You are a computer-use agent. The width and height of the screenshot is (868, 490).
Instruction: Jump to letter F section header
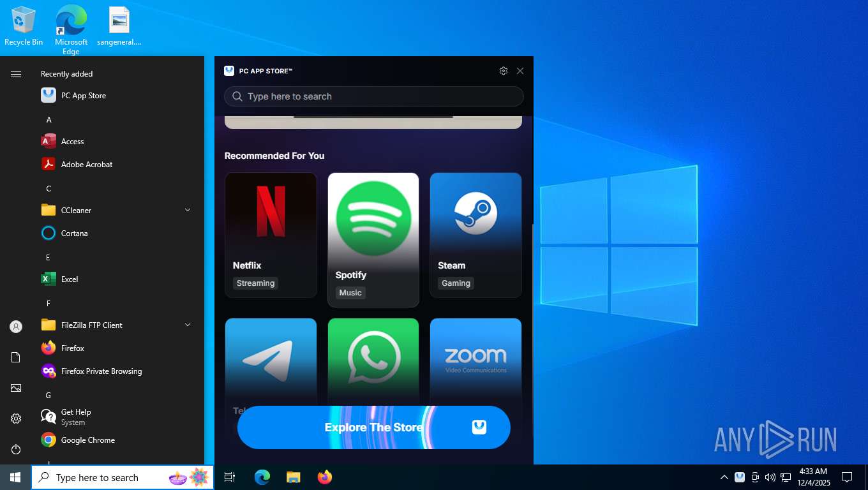click(49, 304)
